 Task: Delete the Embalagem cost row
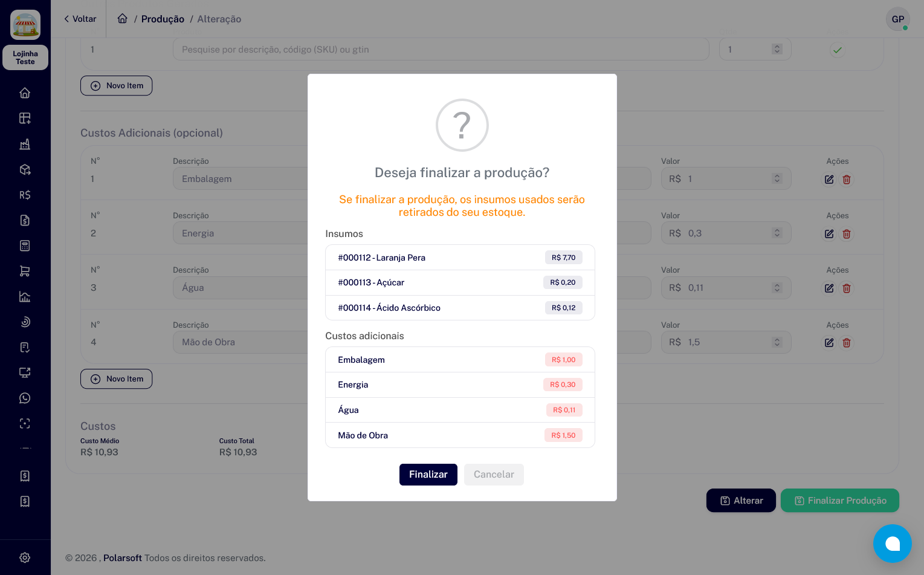[847, 180]
